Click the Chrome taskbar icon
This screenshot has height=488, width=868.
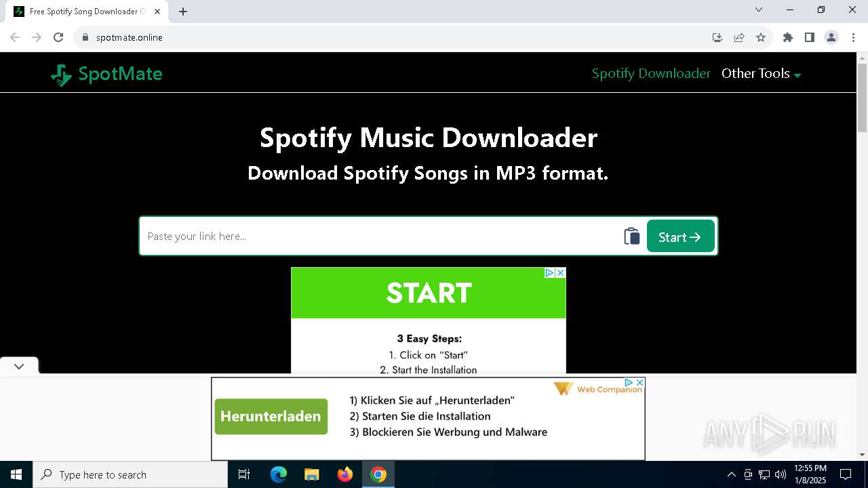click(x=378, y=474)
